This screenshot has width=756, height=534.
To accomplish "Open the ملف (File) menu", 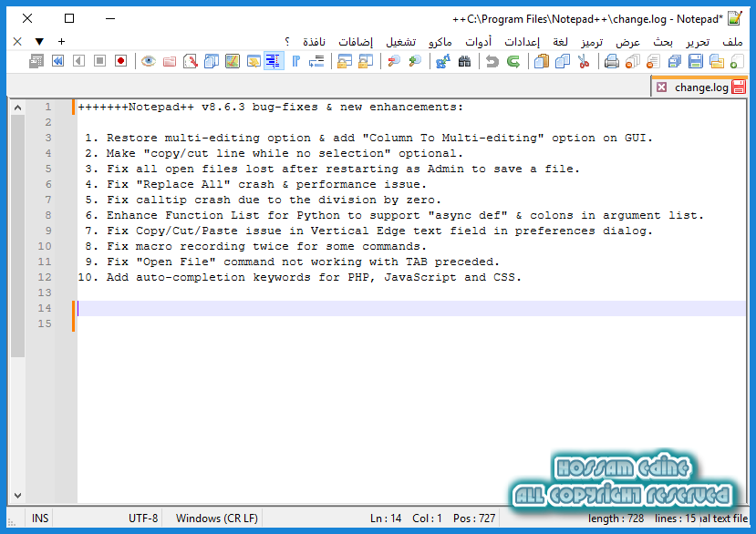I will tap(732, 42).
